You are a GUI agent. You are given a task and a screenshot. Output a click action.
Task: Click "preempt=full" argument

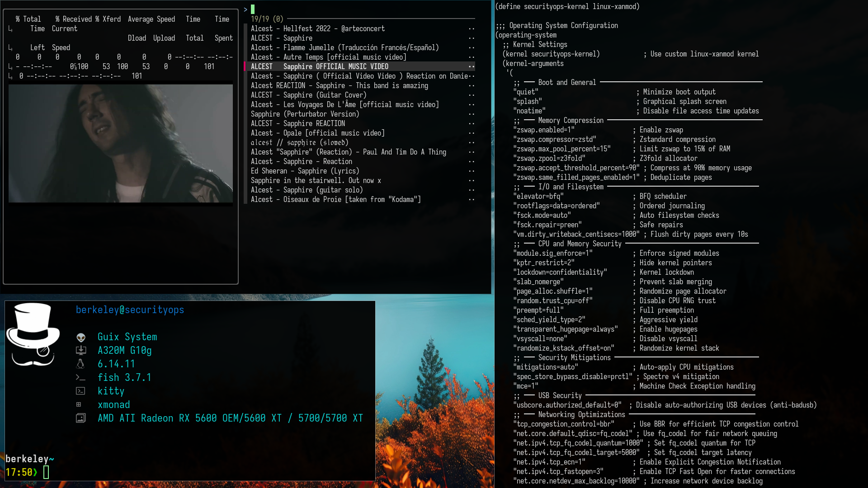pyautogui.click(x=538, y=310)
